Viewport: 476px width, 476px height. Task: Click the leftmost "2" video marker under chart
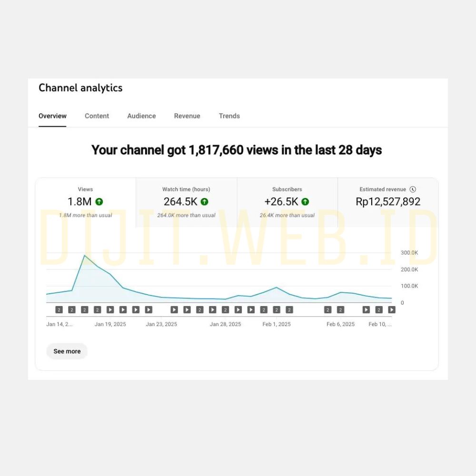[59, 310]
